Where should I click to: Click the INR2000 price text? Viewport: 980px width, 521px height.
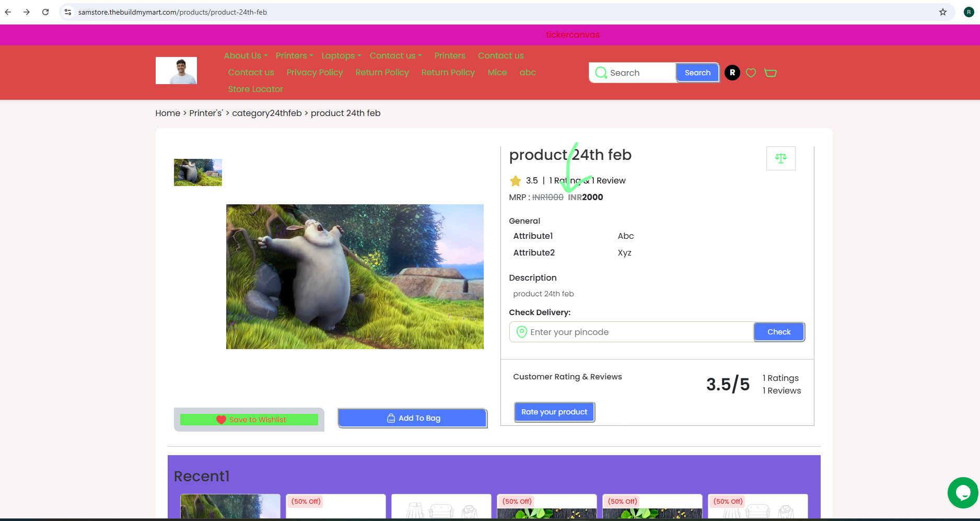(586, 198)
